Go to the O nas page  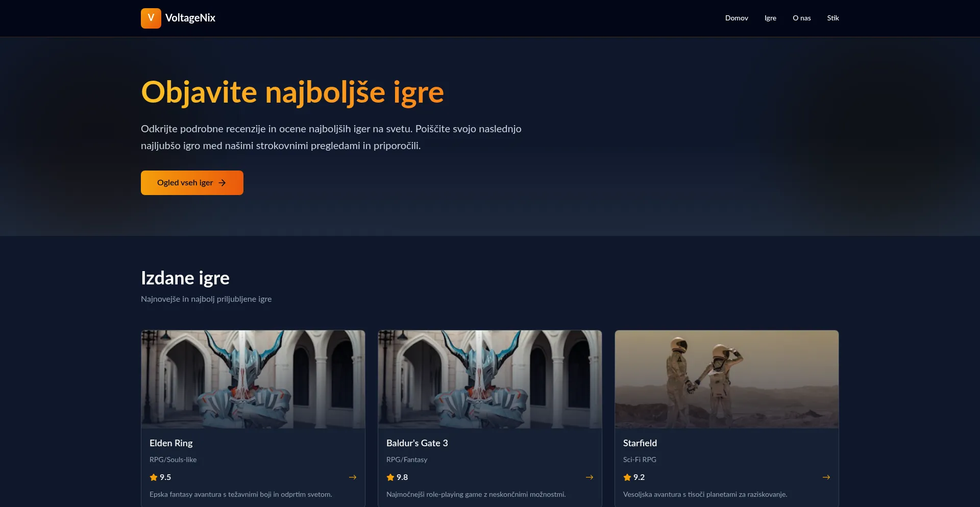click(x=801, y=18)
